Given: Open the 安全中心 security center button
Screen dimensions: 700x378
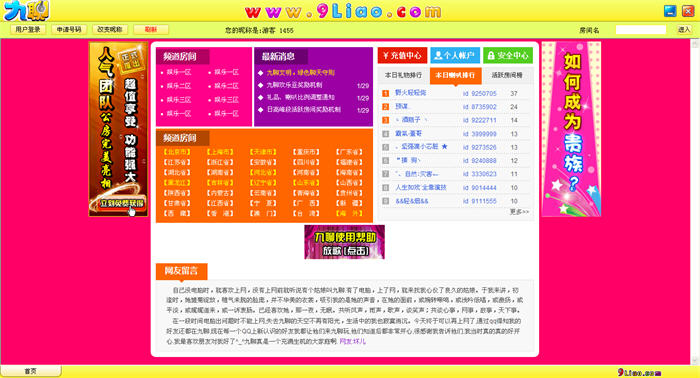Looking at the screenshot, I should tap(508, 55).
